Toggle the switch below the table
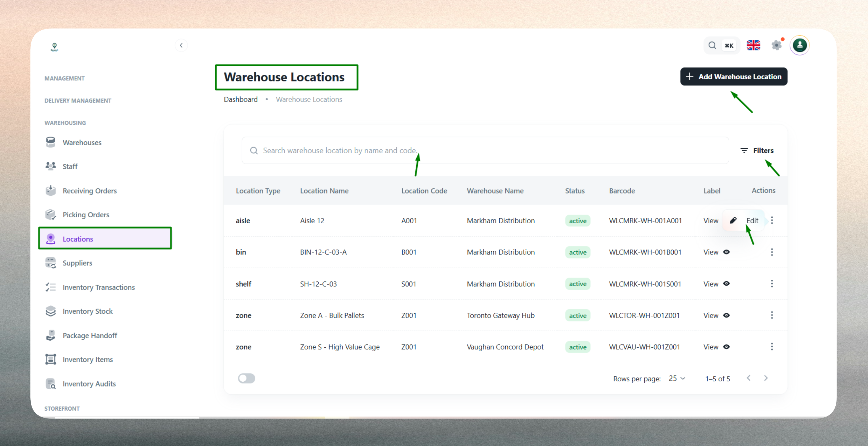868x446 pixels. coord(247,378)
